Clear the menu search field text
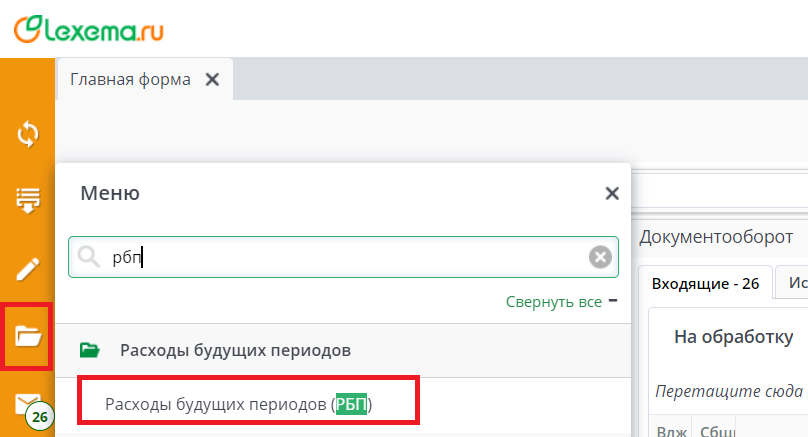Viewport: 808px width, 437px height. 599,258
